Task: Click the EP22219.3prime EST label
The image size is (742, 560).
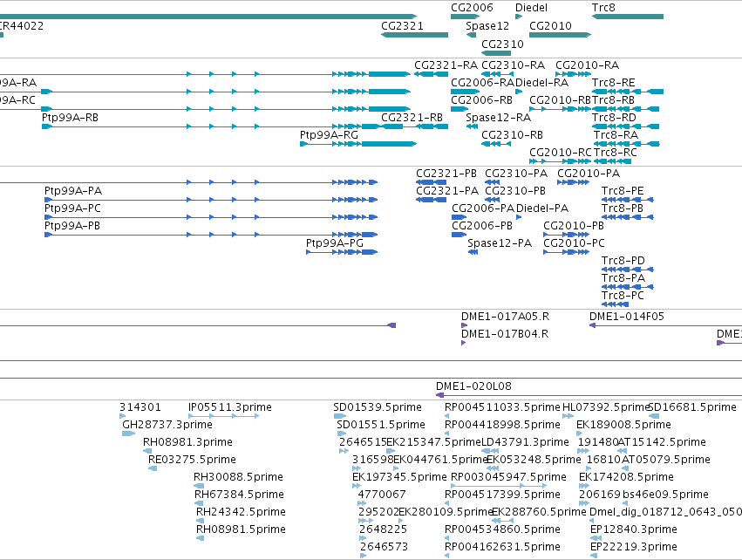Action: coord(634,547)
